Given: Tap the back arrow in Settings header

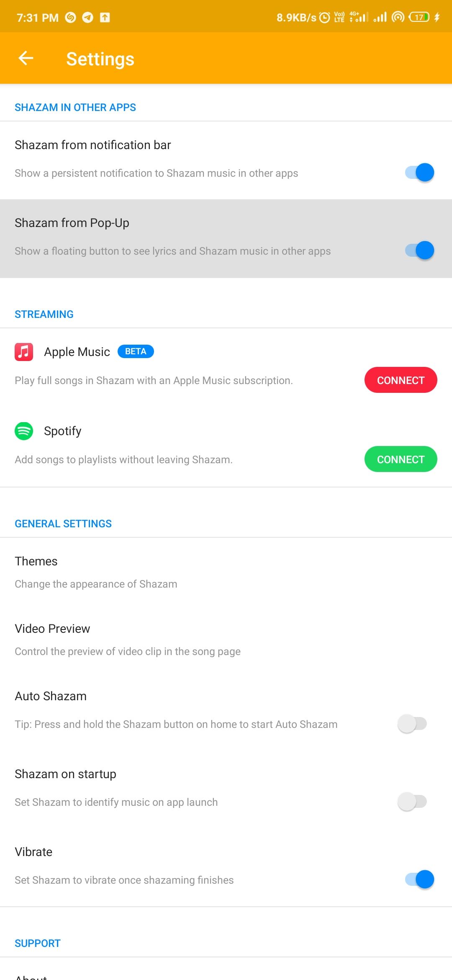Looking at the screenshot, I should [26, 58].
